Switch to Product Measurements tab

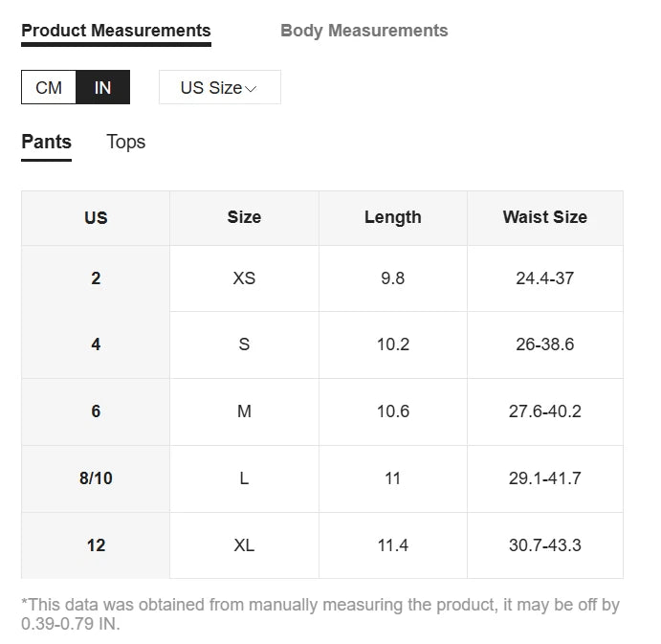tap(116, 31)
